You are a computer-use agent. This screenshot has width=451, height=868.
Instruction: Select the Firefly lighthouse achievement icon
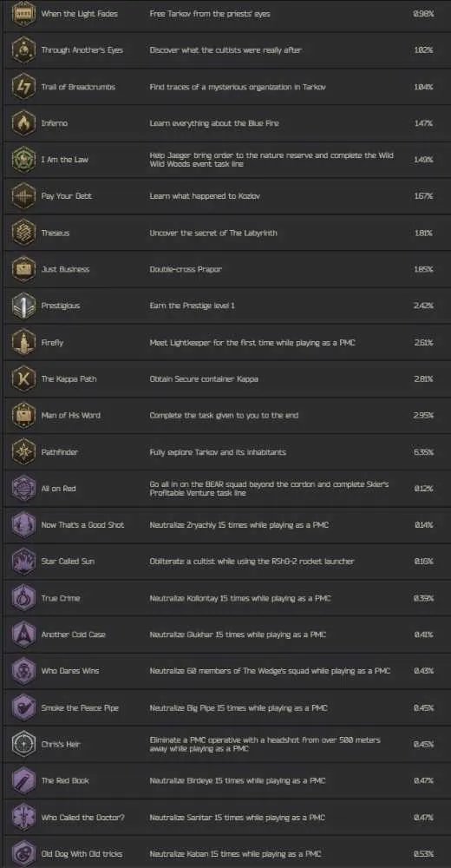pos(23,342)
